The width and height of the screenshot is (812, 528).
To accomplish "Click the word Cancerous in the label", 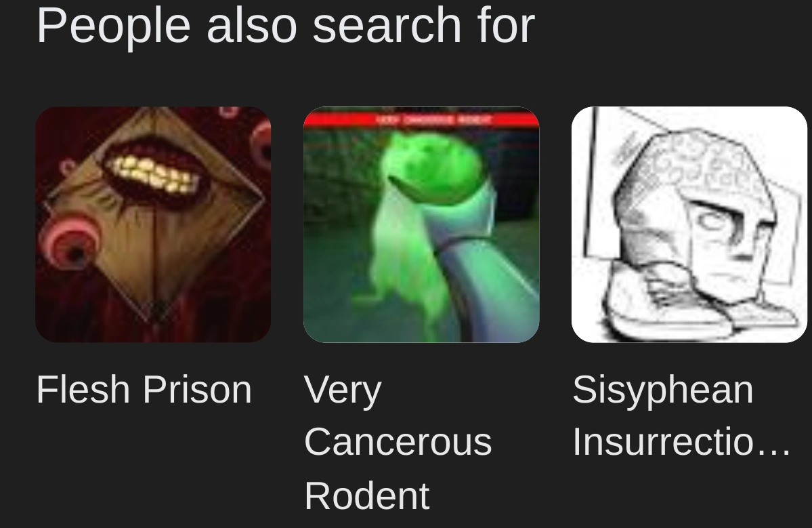I will [x=398, y=442].
